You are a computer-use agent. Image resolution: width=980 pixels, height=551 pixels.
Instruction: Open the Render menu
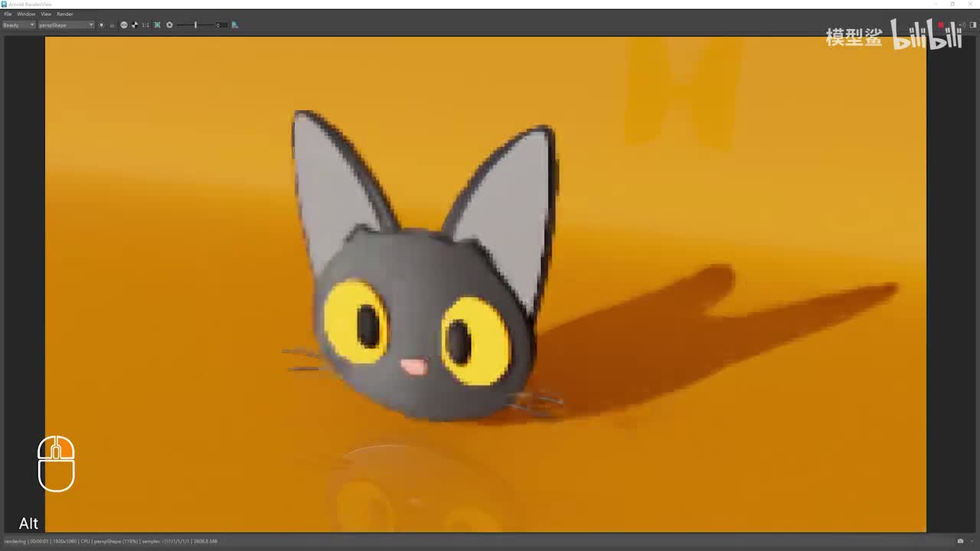(x=65, y=14)
